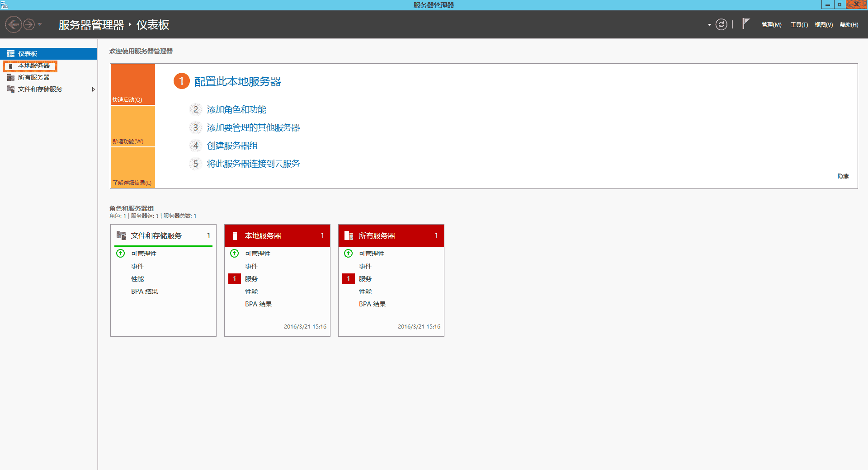The width and height of the screenshot is (868, 470).
Task: Open 性能 in 文件和存储服务 tile
Action: (137, 279)
